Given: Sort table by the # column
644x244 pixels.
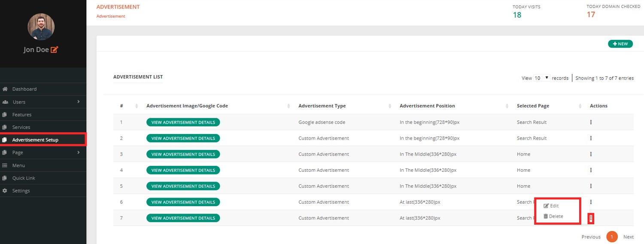Looking at the screenshot, I should point(137,106).
